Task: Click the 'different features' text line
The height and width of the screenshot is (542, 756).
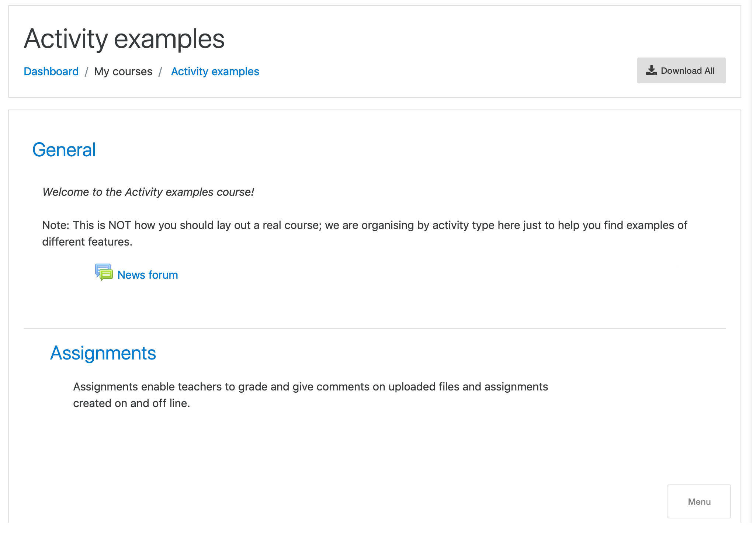Action: pos(87,242)
